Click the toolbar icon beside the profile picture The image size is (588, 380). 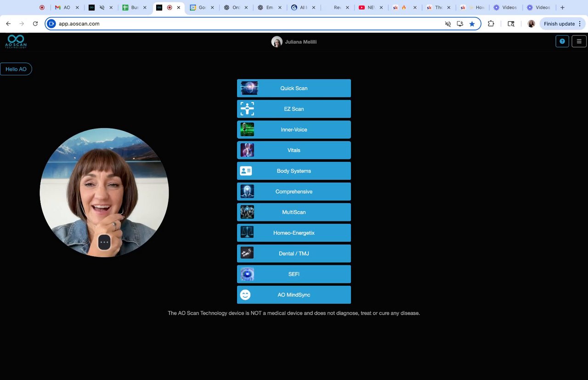pos(511,23)
